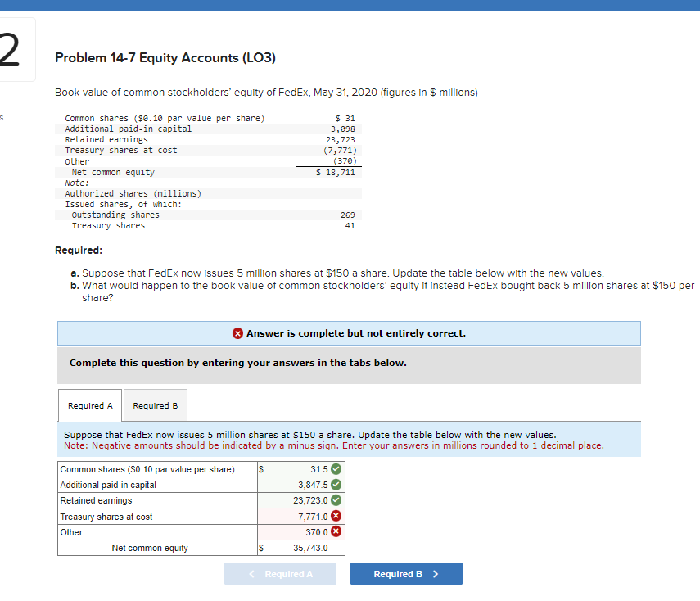Switch to the Required B tab

(x=155, y=404)
